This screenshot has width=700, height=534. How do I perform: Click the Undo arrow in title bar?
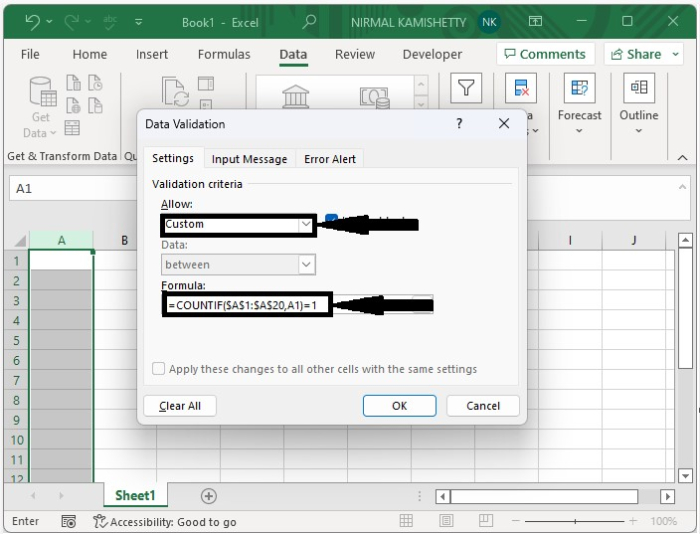coord(33,22)
